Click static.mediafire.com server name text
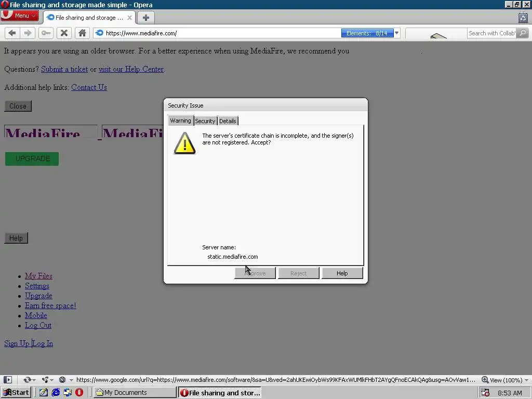532x399 pixels. coord(232,257)
